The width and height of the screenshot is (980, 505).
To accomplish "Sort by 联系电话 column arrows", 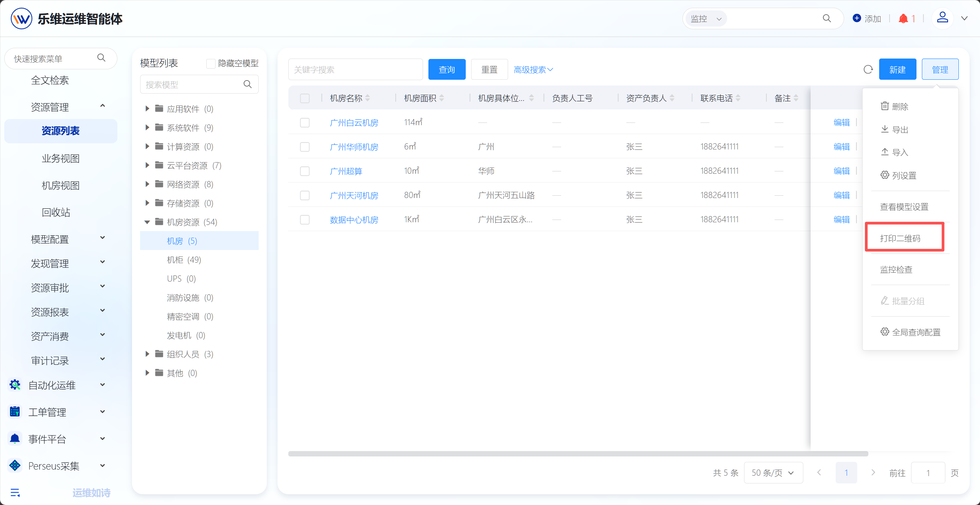I will [x=738, y=98].
